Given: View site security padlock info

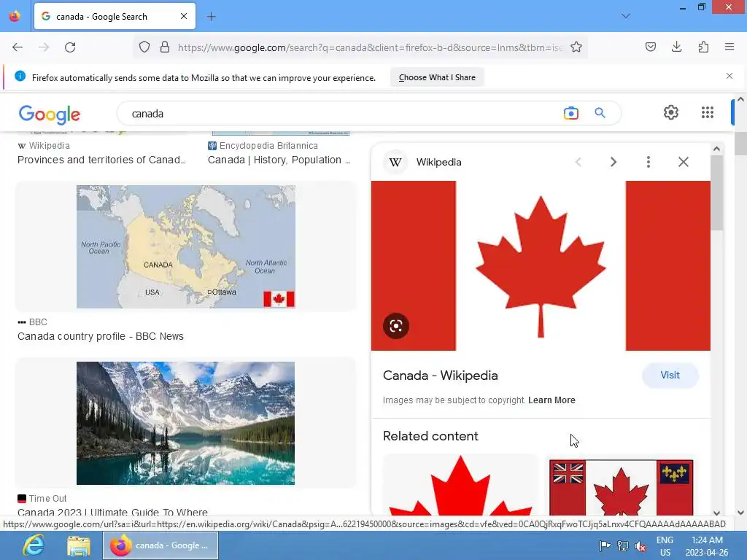Looking at the screenshot, I should click(x=165, y=47).
